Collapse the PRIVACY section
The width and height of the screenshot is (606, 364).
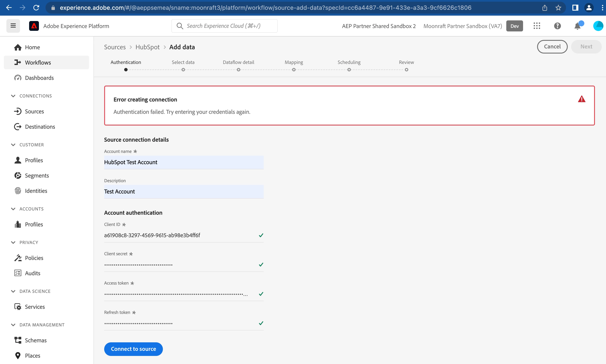click(x=13, y=242)
